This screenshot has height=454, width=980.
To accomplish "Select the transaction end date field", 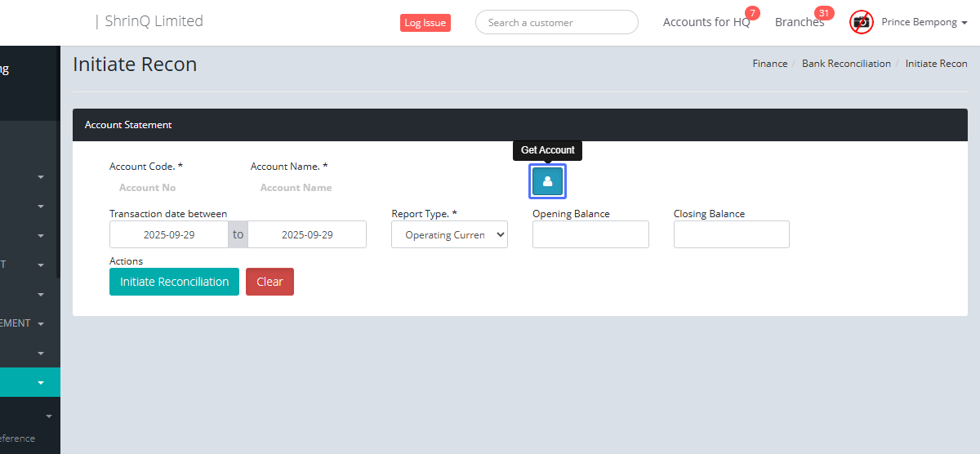I will pos(307,235).
